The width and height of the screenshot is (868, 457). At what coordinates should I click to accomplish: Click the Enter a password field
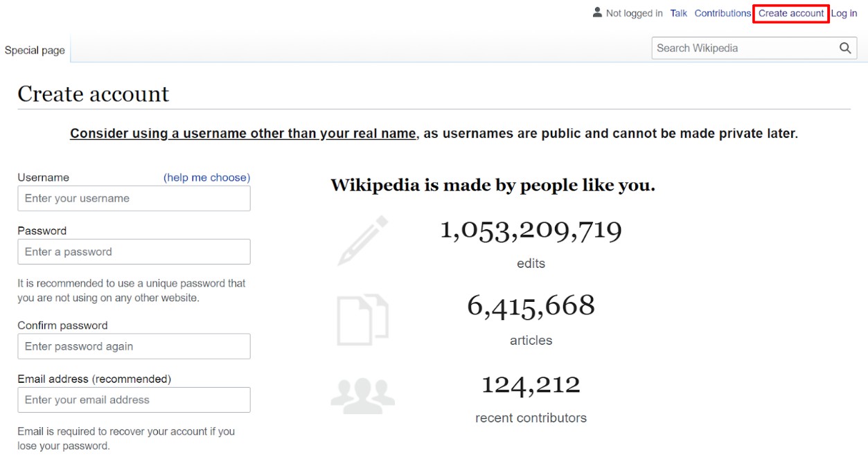(x=134, y=252)
